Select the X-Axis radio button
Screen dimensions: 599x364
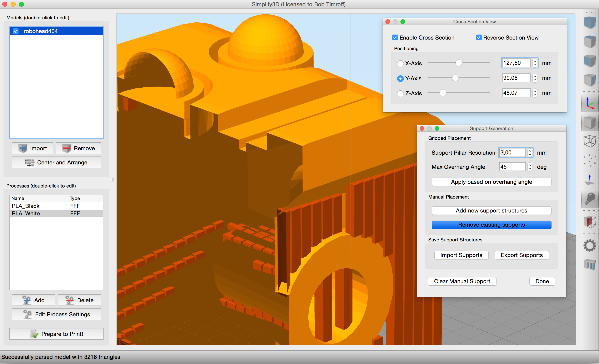pos(400,64)
